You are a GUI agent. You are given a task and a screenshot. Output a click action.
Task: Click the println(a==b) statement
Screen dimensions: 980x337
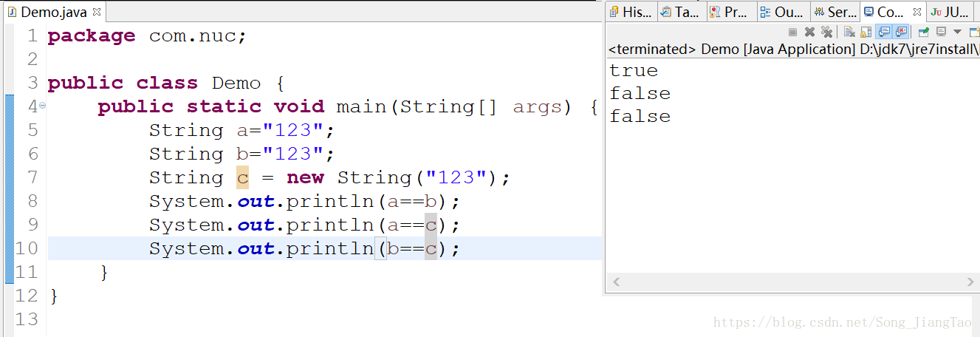tap(305, 201)
